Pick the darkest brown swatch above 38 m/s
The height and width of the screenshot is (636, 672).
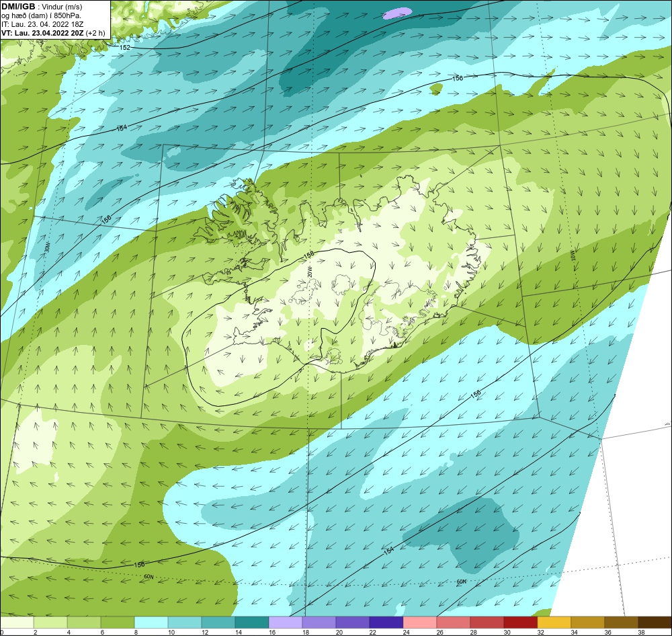(x=655, y=623)
